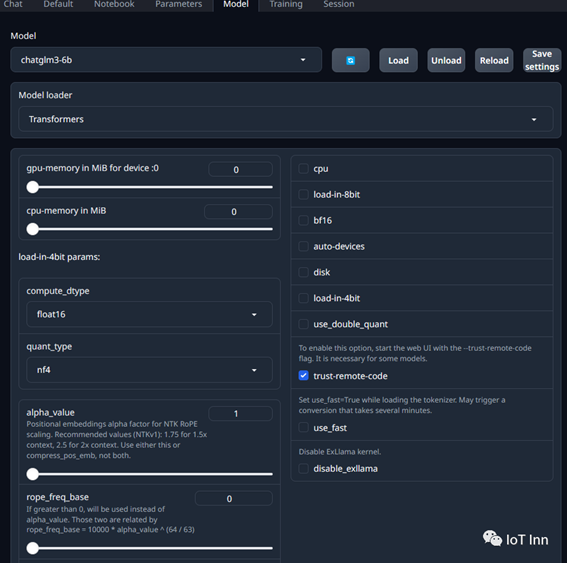The width and height of the screenshot is (567, 563).
Task: Click Save settings button
Action: pos(542,60)
